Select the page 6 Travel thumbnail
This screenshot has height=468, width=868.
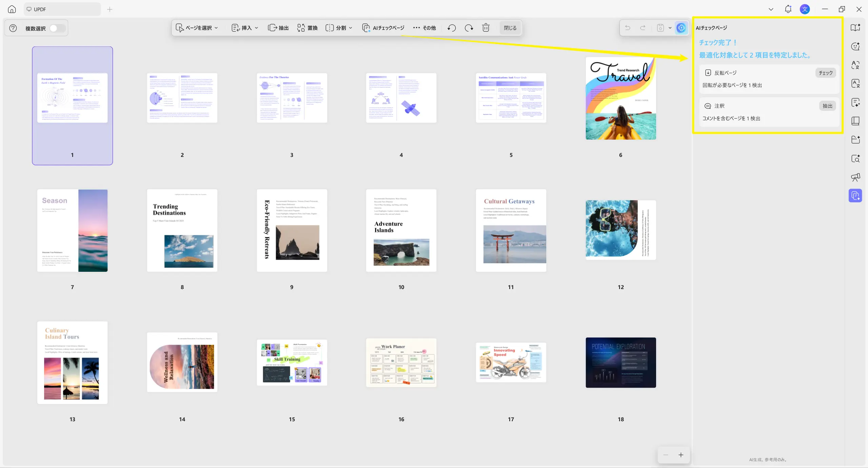click(x=620, y=98)
